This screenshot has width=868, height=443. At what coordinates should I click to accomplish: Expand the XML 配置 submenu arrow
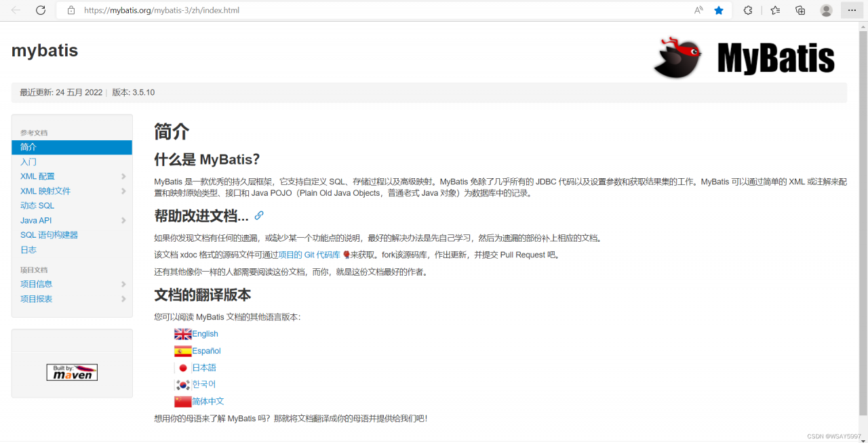[123, 176]
